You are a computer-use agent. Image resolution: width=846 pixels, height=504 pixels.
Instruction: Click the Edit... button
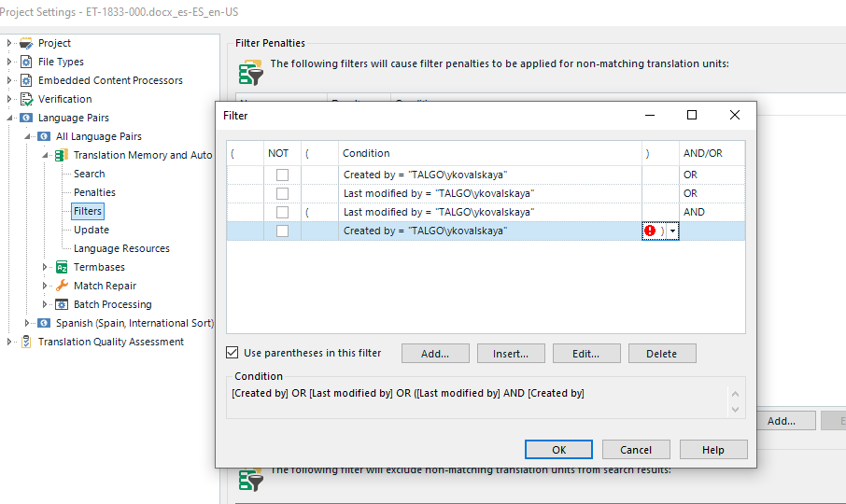click(586, 354)
